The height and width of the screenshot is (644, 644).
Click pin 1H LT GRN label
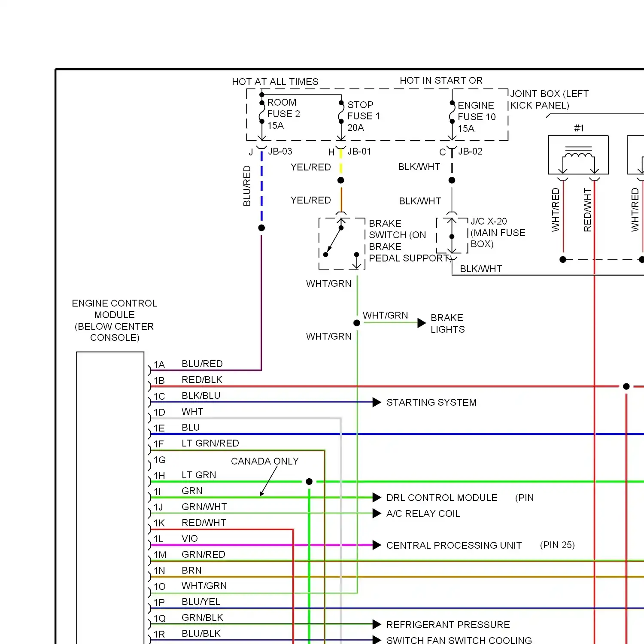point(199,475)
